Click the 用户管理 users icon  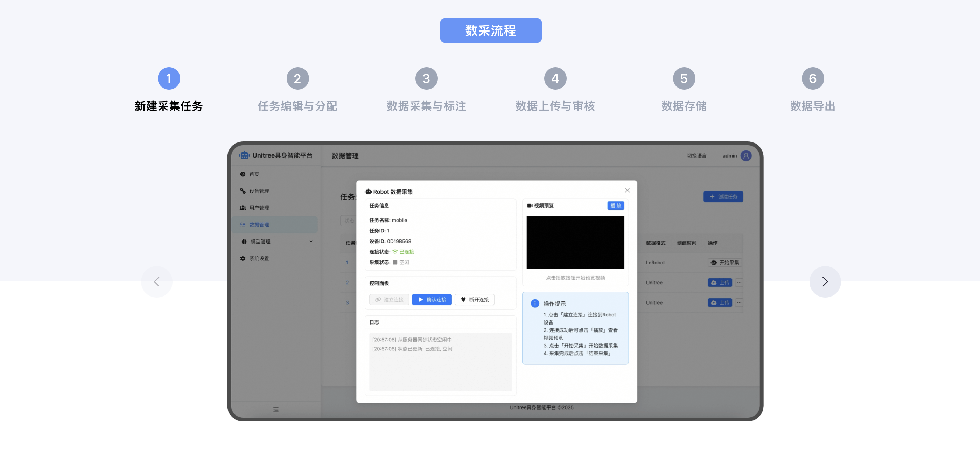pyautogui.click(x=243, y=208)
